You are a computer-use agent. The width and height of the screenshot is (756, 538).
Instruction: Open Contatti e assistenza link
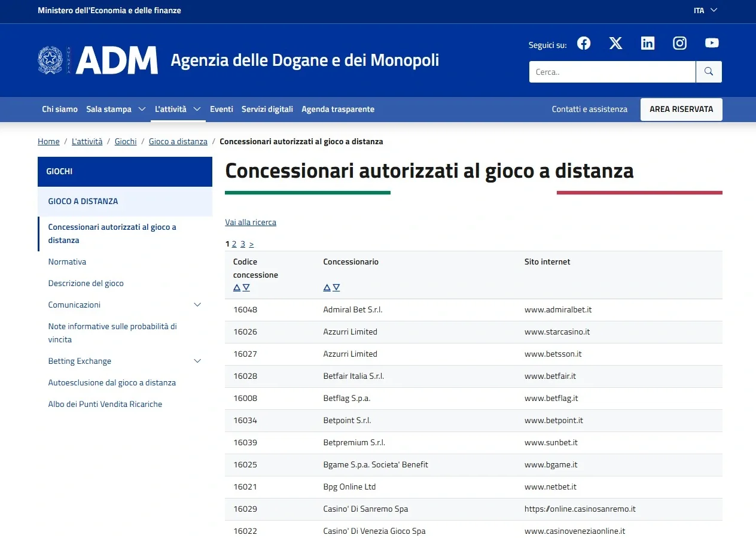coord(590,110)
